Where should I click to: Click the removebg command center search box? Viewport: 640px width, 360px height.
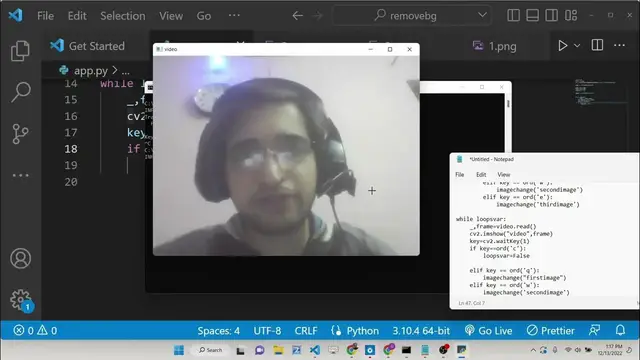pyautogui.click(x=412, y=16)
